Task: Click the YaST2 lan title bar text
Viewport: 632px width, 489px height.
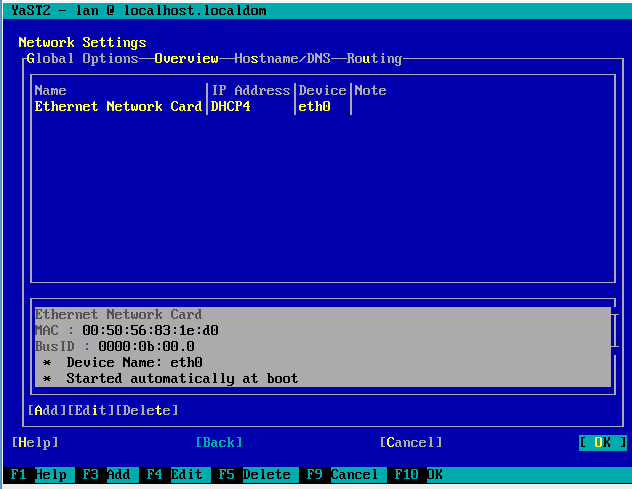Action: coord(138,10)
